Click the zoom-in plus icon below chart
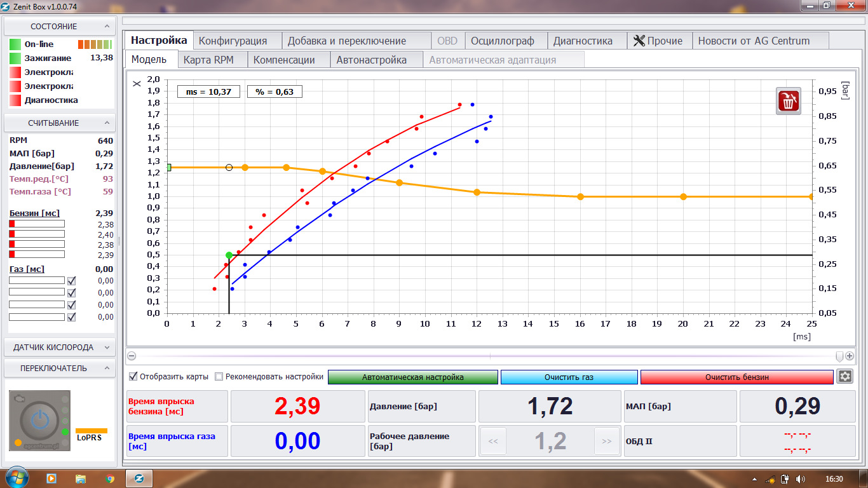 point(849,356)
